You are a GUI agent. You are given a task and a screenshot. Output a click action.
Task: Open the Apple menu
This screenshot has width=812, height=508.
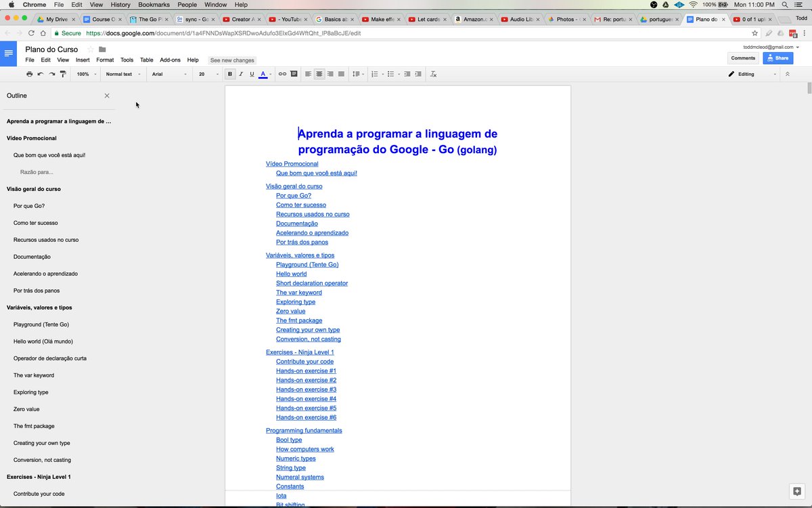point(12,5)
